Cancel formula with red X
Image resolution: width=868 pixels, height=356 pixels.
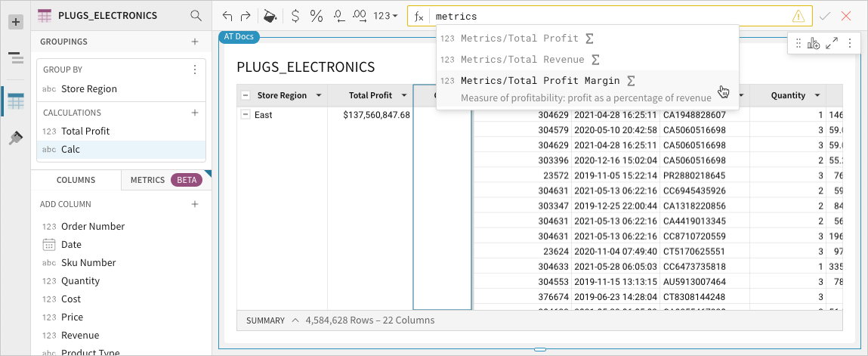[x=846, y=16]
